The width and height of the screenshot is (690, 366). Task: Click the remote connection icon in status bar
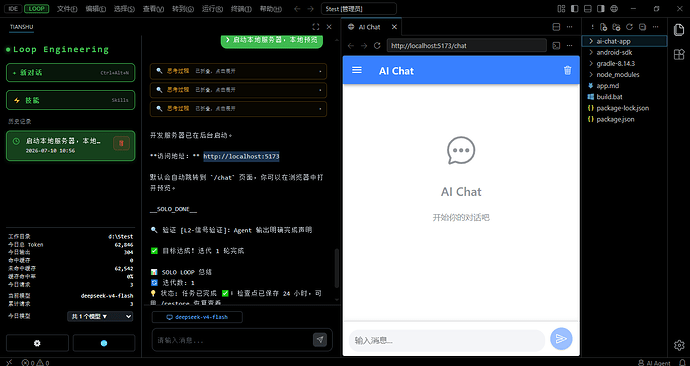(9, 363)
